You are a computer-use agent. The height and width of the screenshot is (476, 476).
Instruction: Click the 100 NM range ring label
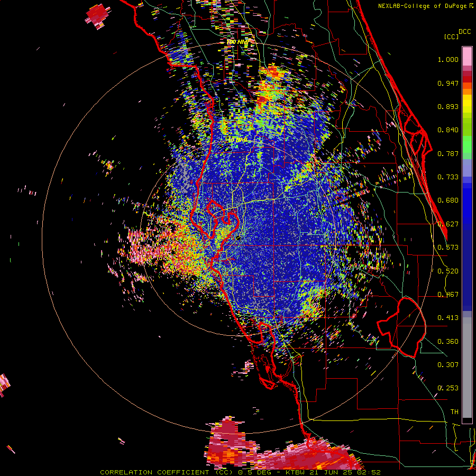pyautogui.click(x=238, y=42)
